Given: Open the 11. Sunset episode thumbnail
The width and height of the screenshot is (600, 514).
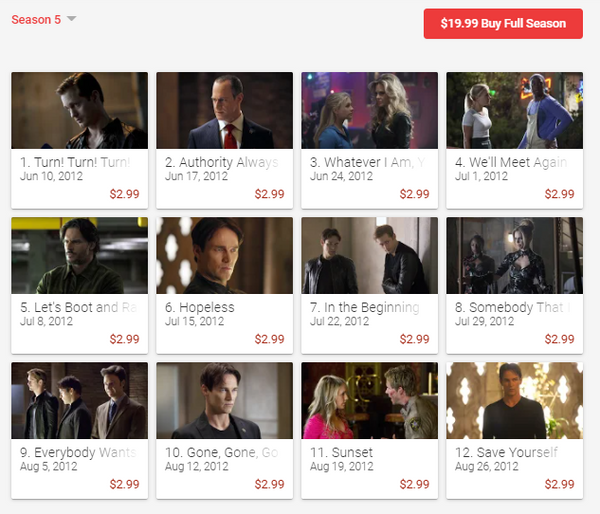Looking at the screenshot, I should [x=370, y=400].
